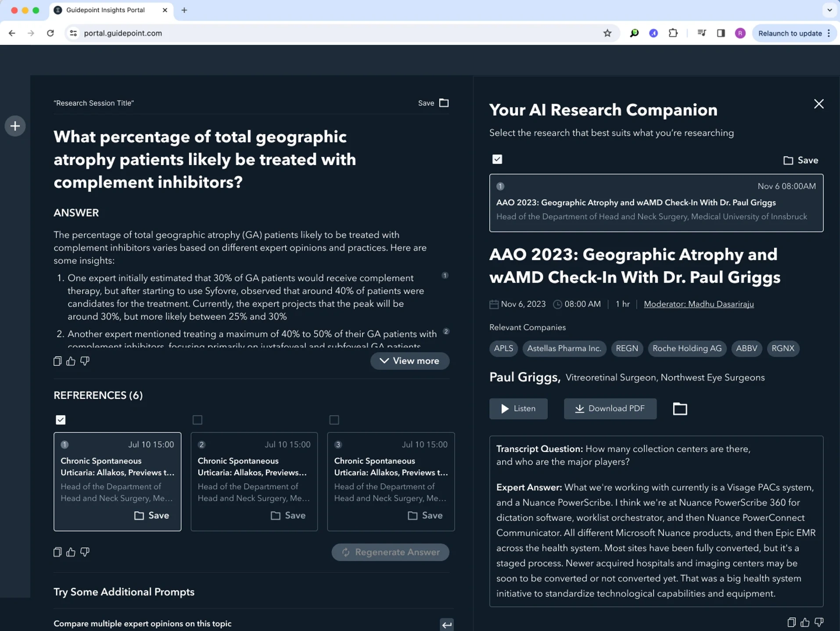840x631 pixels.
Task: Check the second reference checkbox
Action: (x=197, y=420)
